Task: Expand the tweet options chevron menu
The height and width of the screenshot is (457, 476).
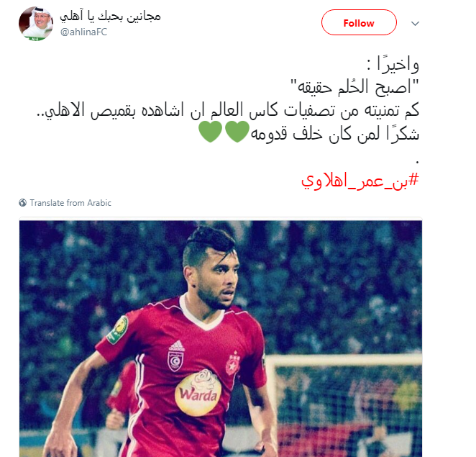Action: [415, 24]
